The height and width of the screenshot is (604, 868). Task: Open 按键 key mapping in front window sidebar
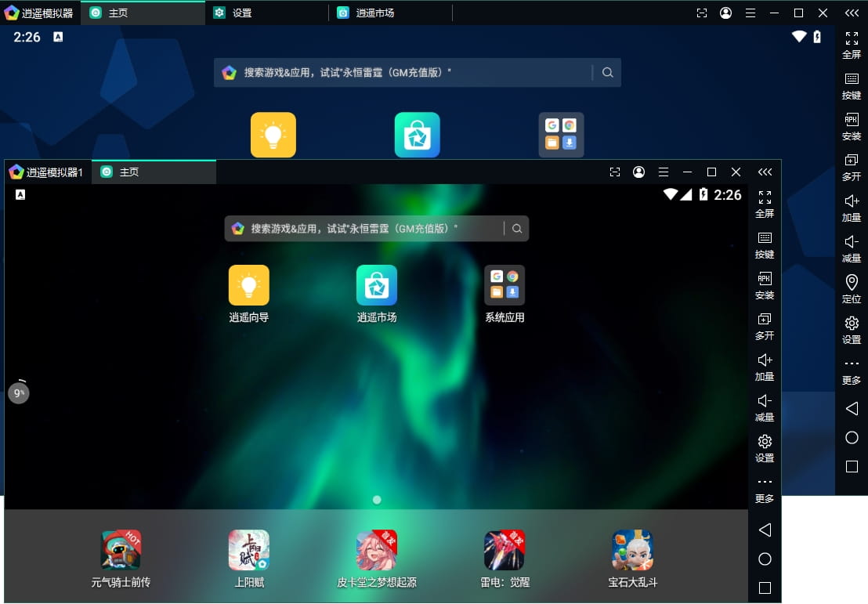point(765,244)
